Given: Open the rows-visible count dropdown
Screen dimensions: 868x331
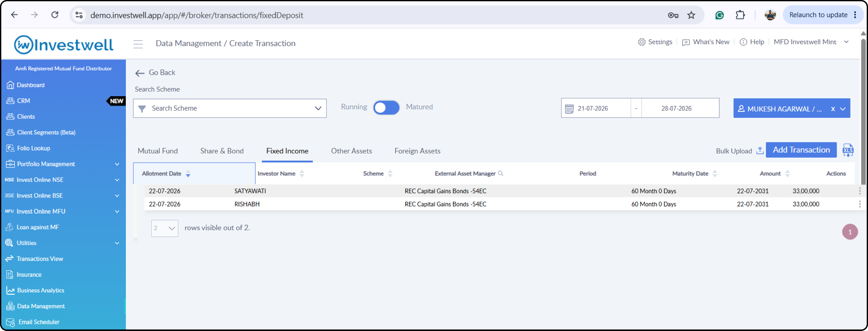Looking at the screenshot, I should [x=165, y=228].
